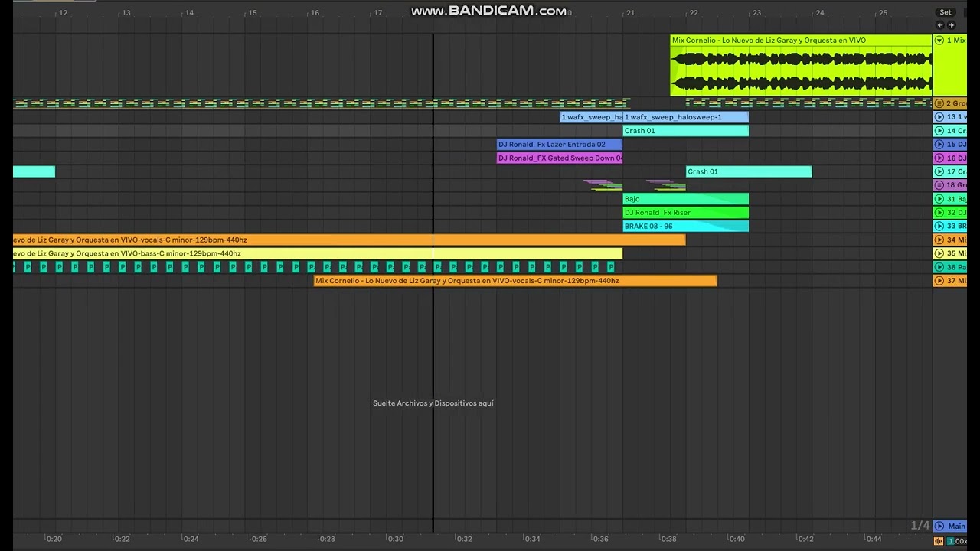Collapse track 1 Mix with its arrow
980x551 pixels.
tap(939, 41)
